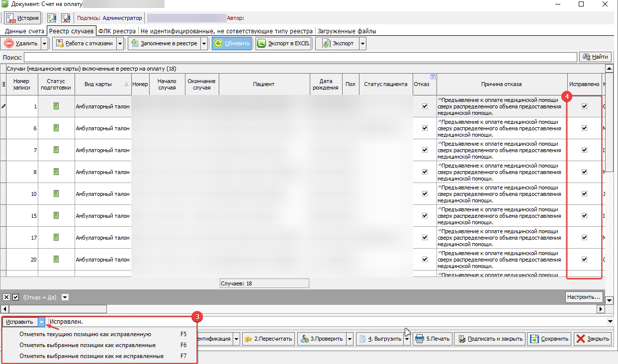Click the Настроить... filter button
Viewport: 618px width, 364px height.
pyautogui.click(x=584, y=297)
